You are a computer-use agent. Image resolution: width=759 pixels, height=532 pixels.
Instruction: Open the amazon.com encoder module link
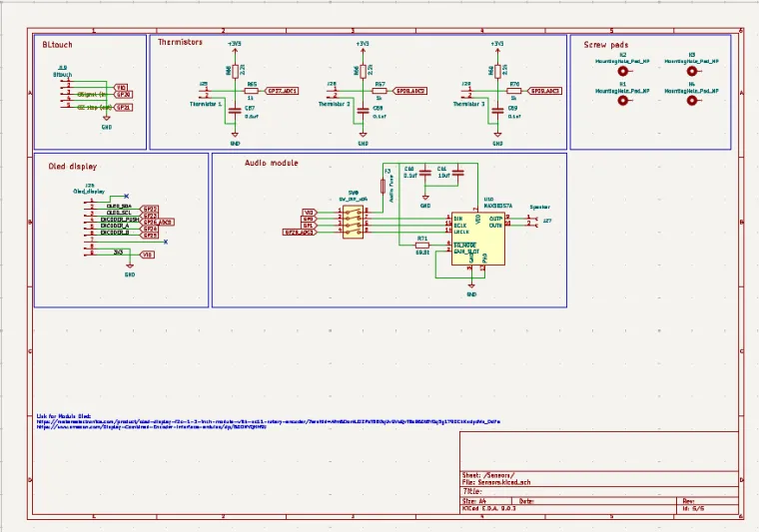pos(152,427)
